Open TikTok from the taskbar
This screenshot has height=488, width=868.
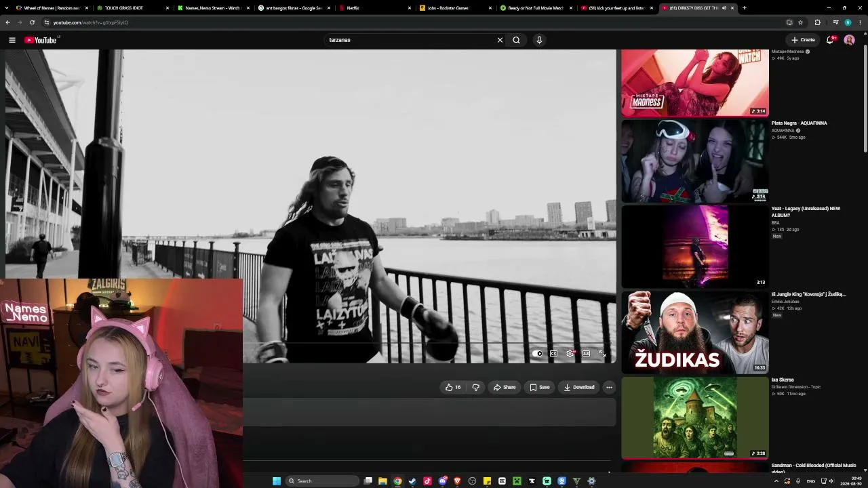tap(427, 481)
